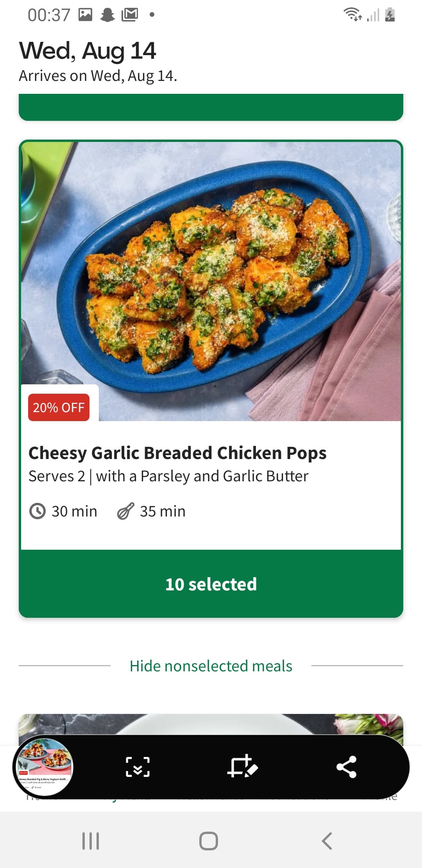Open the crop and edit screenshot tool
The image size is (422, 868).
(242, 766)
